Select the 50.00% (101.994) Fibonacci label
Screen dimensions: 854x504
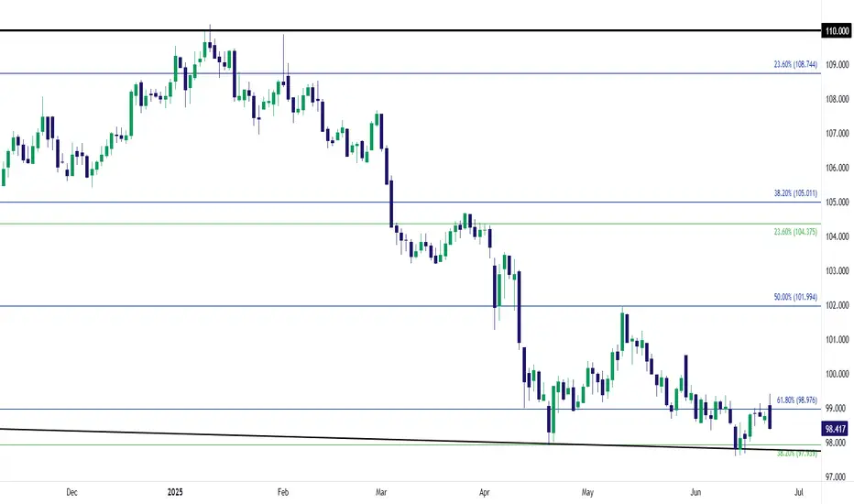[795, 297]
